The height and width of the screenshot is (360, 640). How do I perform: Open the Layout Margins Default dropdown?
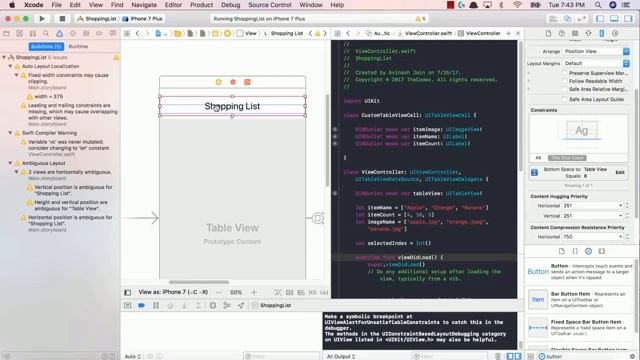596,63
